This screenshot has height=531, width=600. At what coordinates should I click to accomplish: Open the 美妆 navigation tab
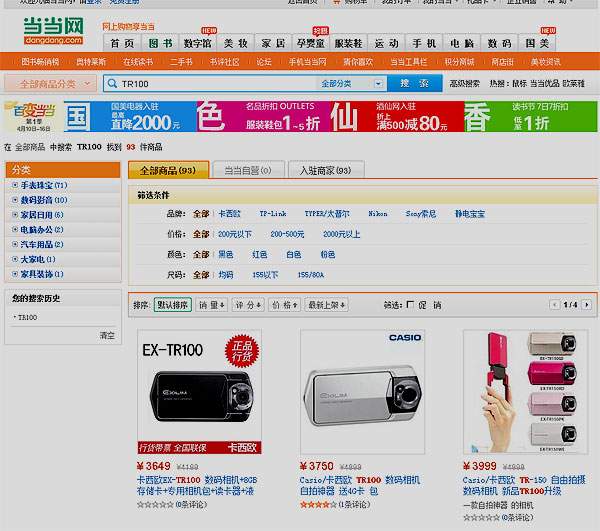coord(236,43)
